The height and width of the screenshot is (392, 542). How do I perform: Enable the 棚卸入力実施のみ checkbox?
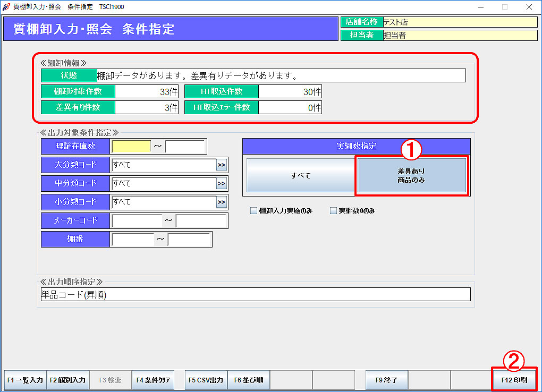pos(253,211)
